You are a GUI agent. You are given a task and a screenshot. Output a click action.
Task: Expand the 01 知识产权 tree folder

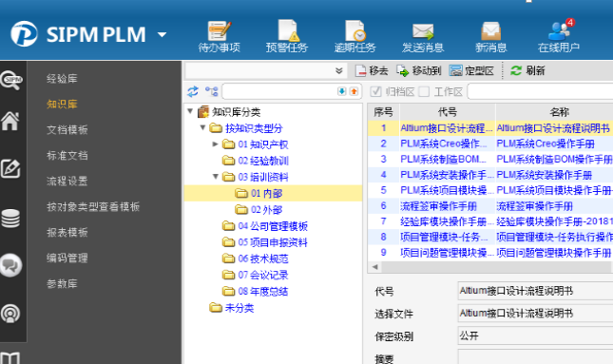pyautogui.click(x=216, y=144)
